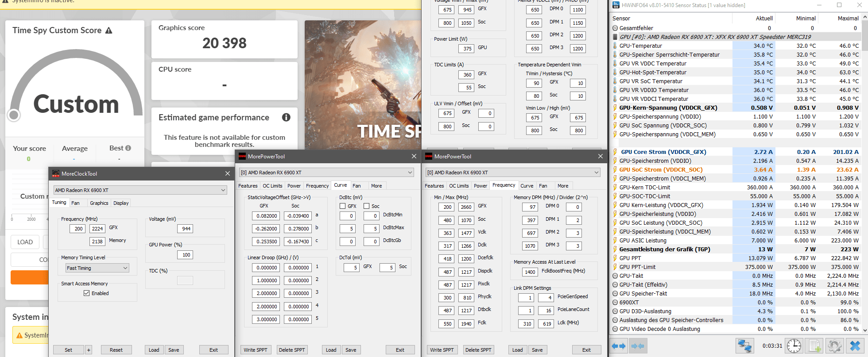This screenshot has width=868, height=357.
Task: Click the GFX max frequency field showing 2224
Action: point(97,229)
